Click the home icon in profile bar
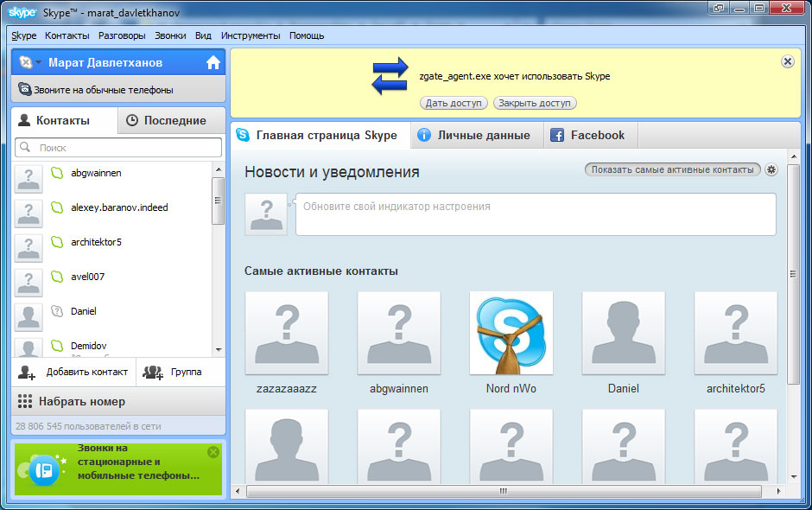812x510 pixels. (213, 63)
